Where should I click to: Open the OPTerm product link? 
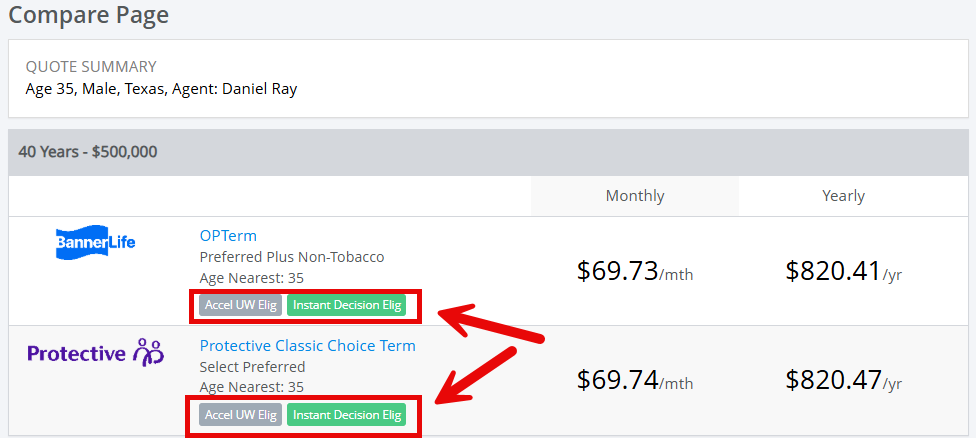tap(228, 236)
